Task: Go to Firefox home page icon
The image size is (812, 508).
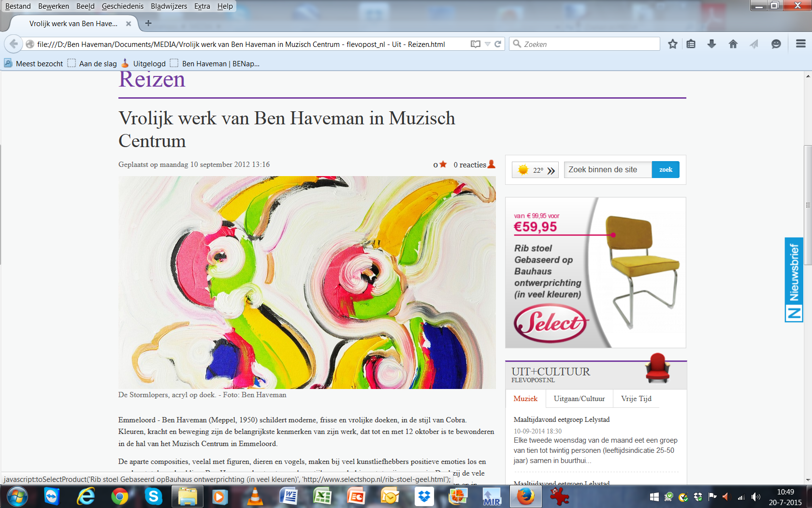Action: click(x=733, y=44)
